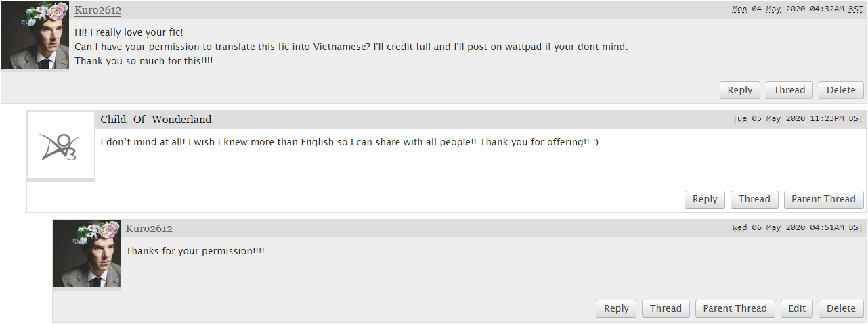This screenshot has width=868, height=324.
Task: View Thread for the translation request comment
Action: [x=789, y=90]
